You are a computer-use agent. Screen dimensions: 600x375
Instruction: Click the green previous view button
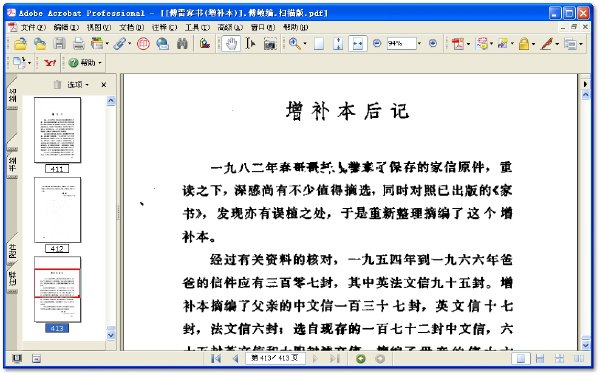pos(360,359)
